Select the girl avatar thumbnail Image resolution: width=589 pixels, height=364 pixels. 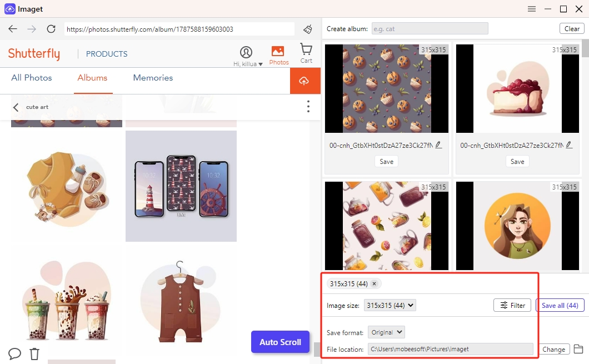(517, 226)
